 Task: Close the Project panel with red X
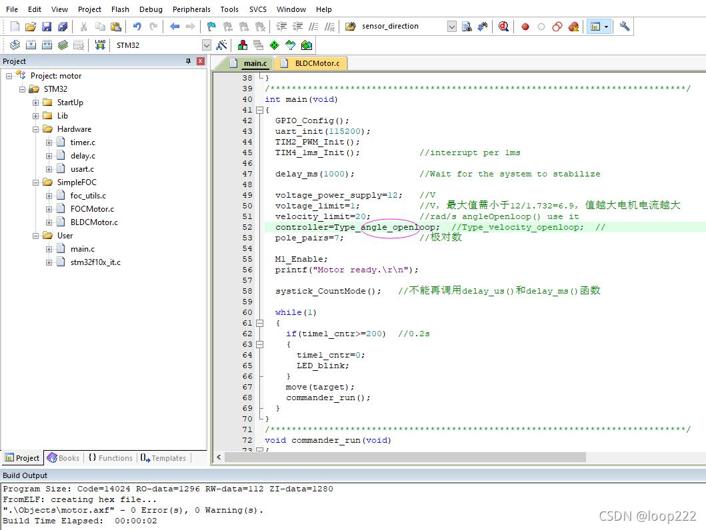click(x=201, y=61)
